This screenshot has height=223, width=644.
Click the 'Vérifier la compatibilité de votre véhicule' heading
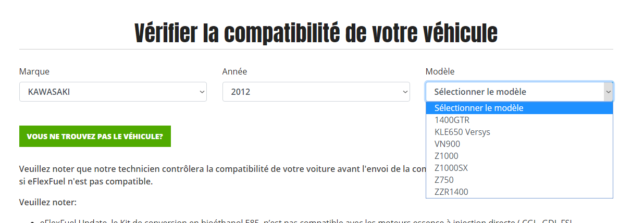coord(316,33)
